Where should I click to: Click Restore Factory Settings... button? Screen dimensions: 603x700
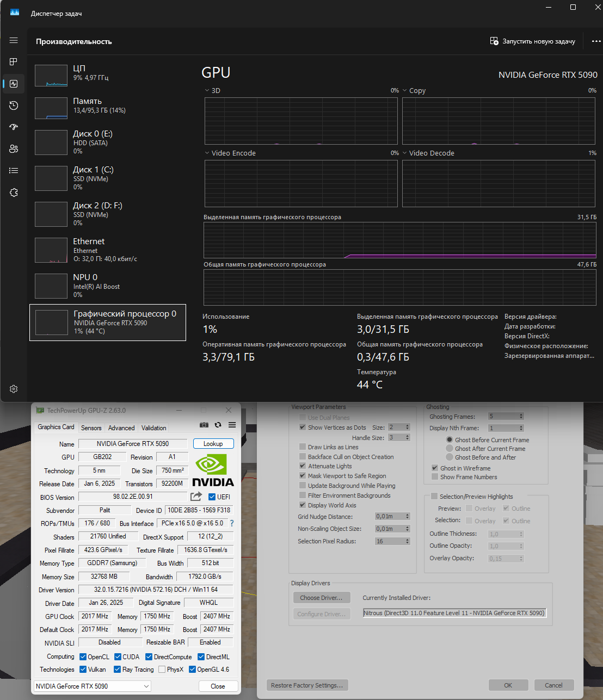click(307, 685)
